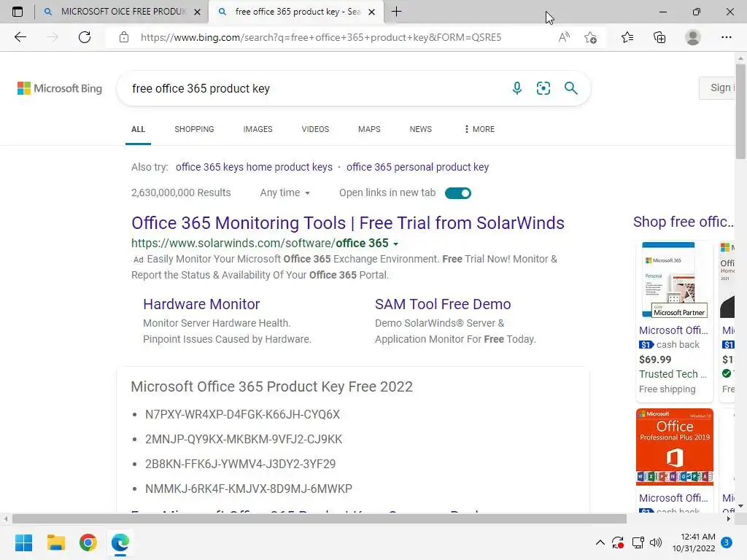Screen dimensions: 747x560
Task: Switch to the VIDEOS tab
Action: [315, 129]
